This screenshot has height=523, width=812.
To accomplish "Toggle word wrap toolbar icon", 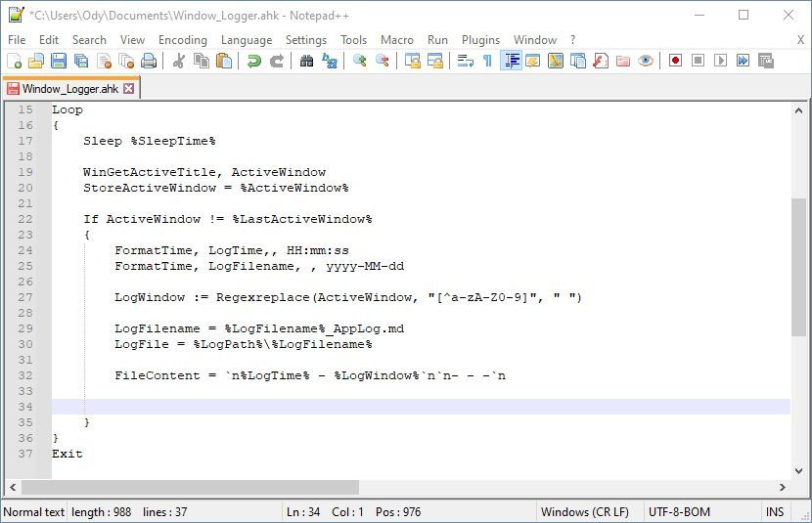I will pyautogui.click(x=465, y=61).
